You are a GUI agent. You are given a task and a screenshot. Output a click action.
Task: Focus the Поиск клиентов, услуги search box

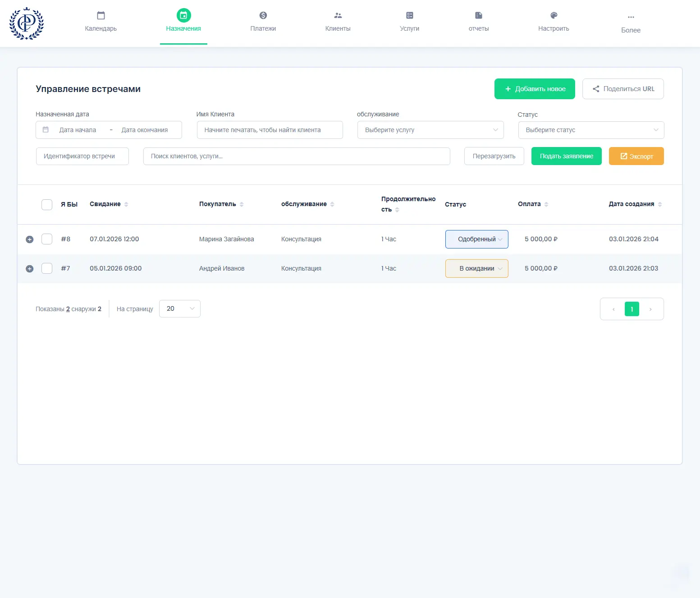[297, 156]
